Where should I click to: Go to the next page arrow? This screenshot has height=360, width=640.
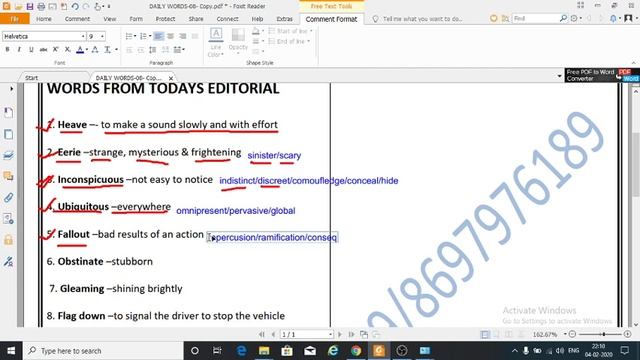[340, 334]
